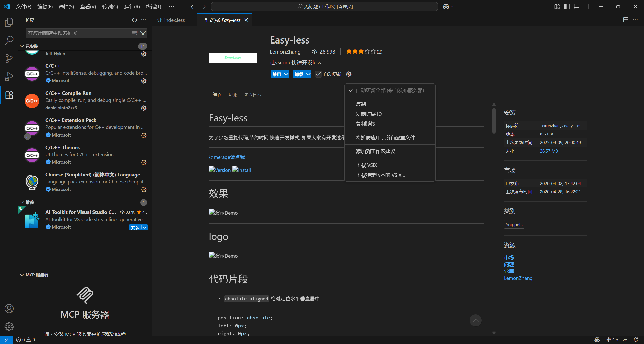Viewport: 644px width, 344px height.
Task: Install AI Toolkit with 安装 button
Action: pyautogui.click(x=135, y=227)
